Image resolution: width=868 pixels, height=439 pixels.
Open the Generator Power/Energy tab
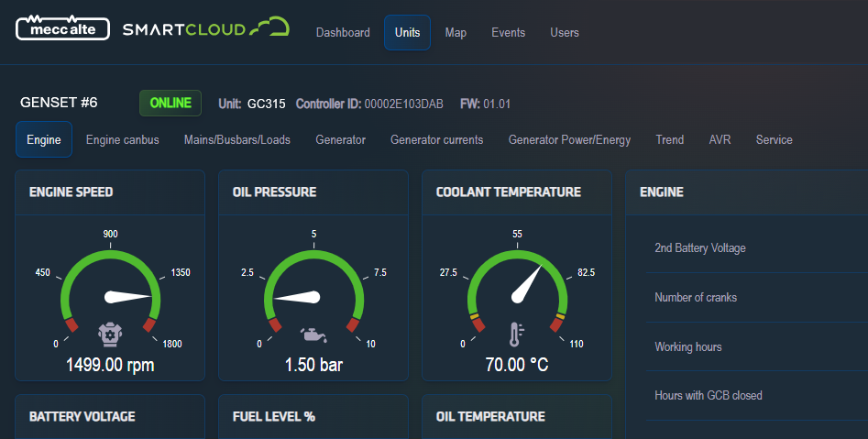click(x=569, y=139)
